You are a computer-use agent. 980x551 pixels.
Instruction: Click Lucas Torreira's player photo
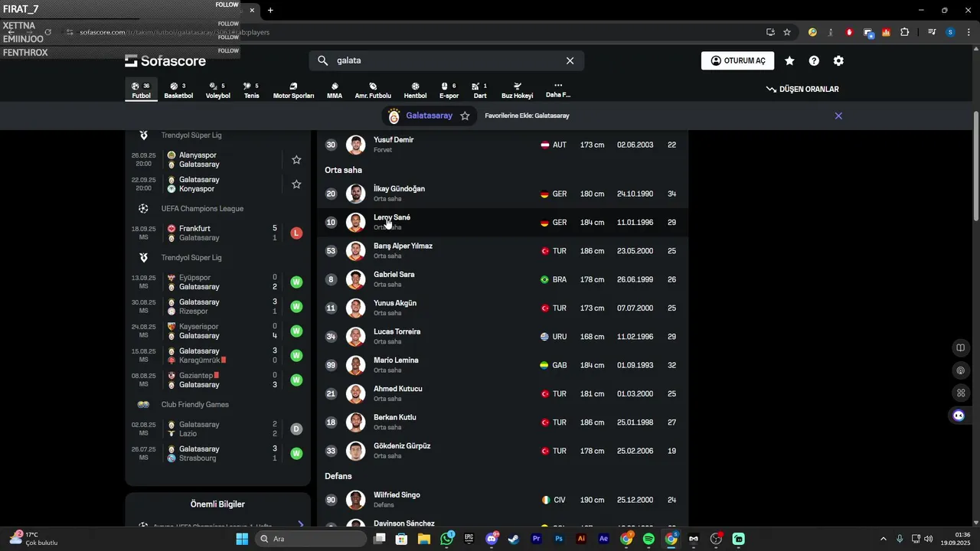click(355, 337)
